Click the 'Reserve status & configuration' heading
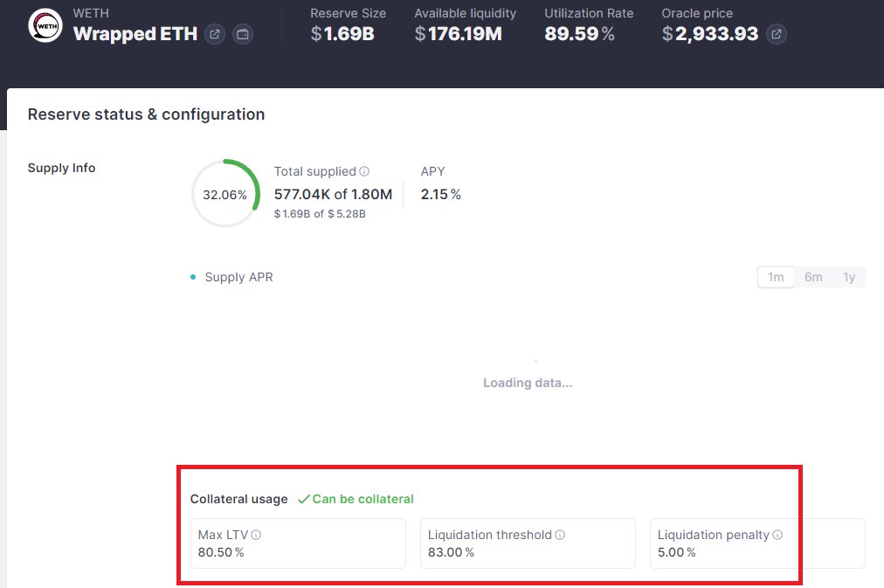 (146, 114)
